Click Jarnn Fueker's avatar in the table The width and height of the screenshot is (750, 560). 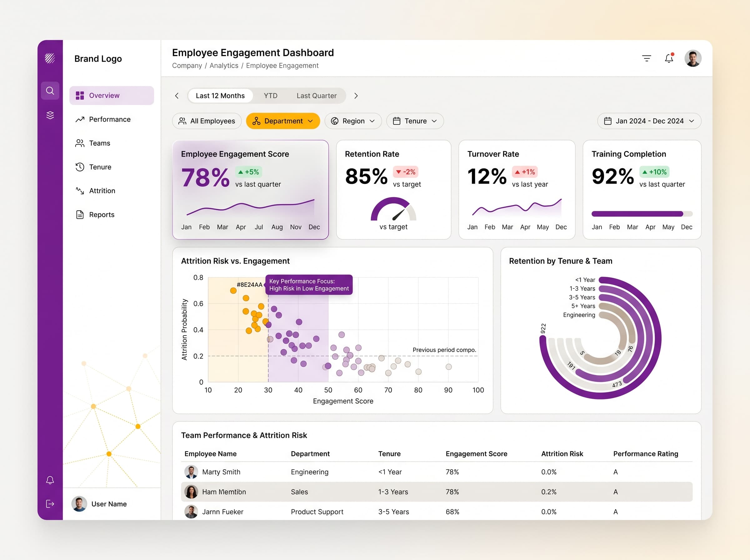tap(191, 512)
